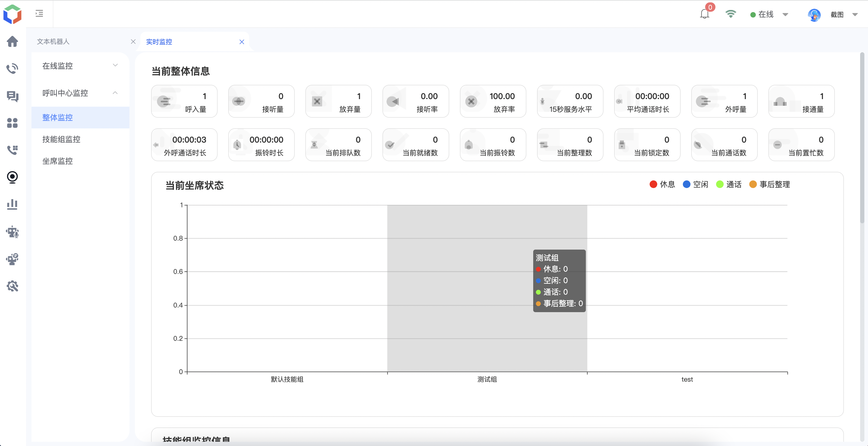Select 坐席监控 menu item
The width and height of the screenshot is (868, 446).
80,161
